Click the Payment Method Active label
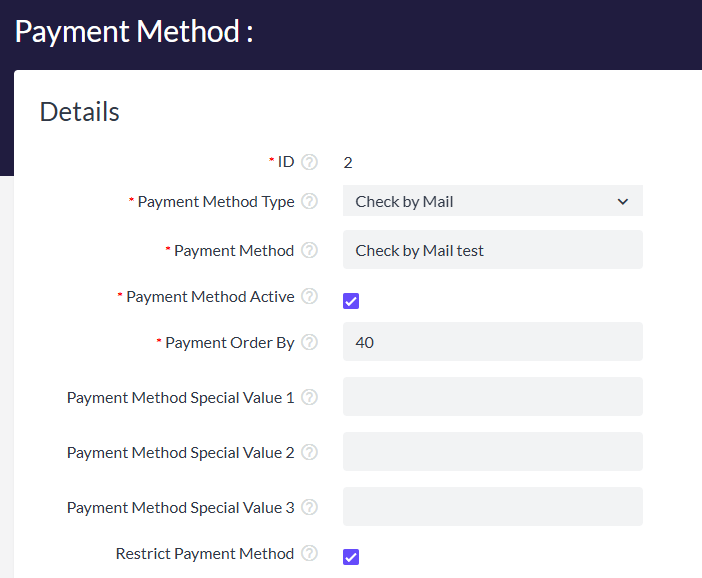The height and width of the screenshot is (578, 702). [x=210, y=297]
